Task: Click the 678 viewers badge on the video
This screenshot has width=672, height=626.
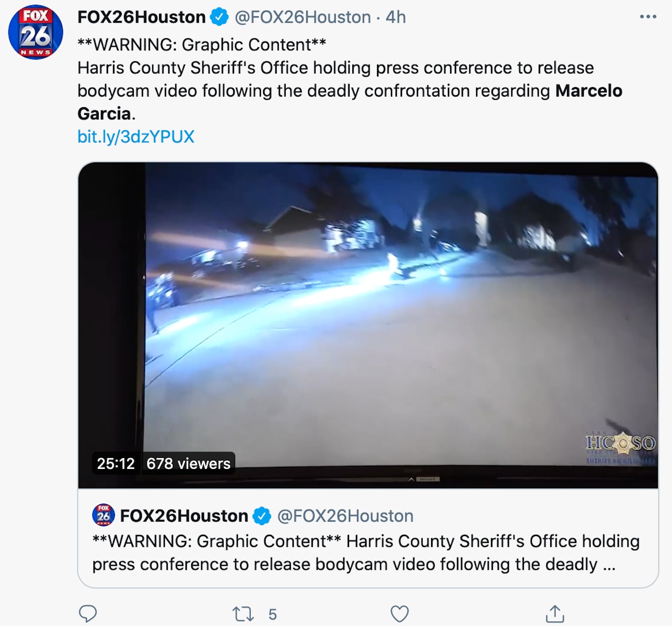Action: coord(188,463)
